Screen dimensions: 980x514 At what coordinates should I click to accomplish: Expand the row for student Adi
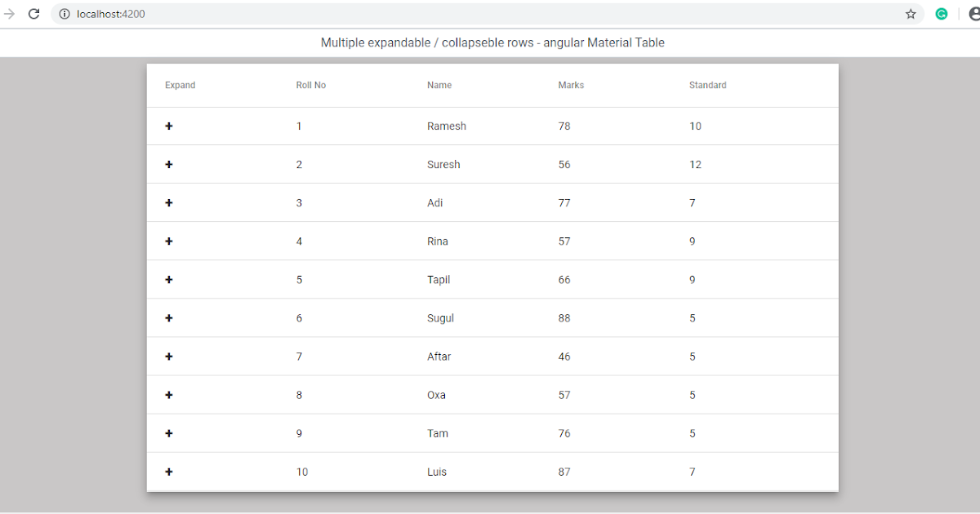coord(169,202)
